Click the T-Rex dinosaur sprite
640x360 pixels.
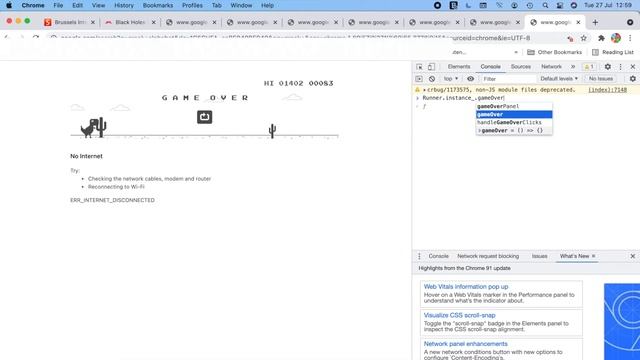tap(89, 128)
